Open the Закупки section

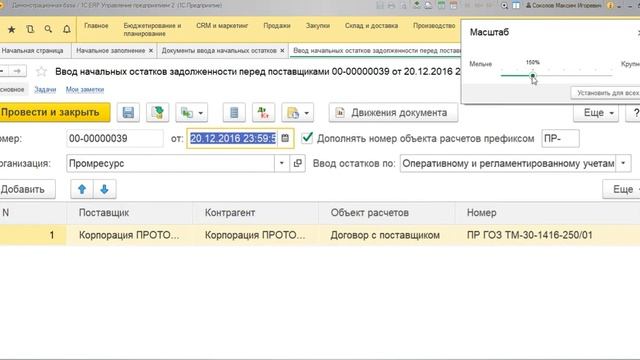318,26
